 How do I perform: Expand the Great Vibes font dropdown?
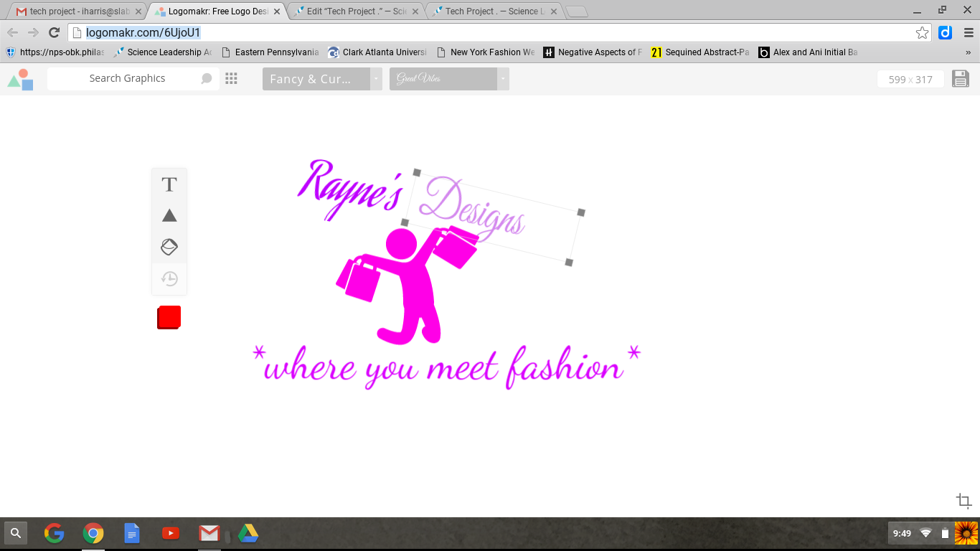click(x=503, y=79)
